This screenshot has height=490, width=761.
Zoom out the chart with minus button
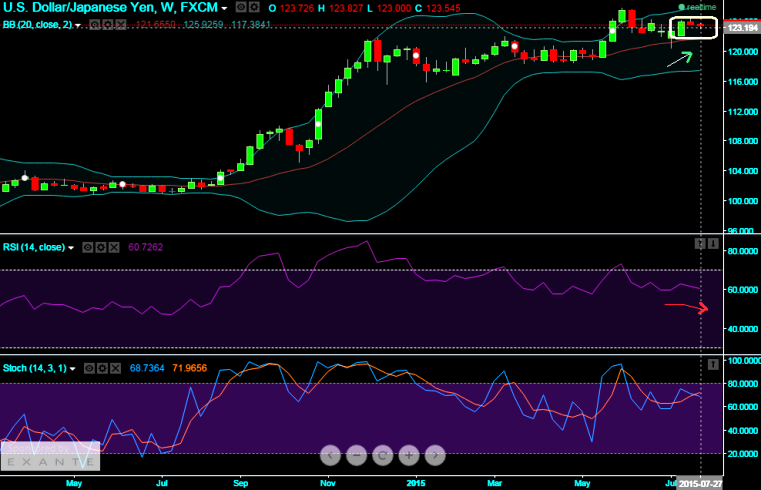point(356,456)
